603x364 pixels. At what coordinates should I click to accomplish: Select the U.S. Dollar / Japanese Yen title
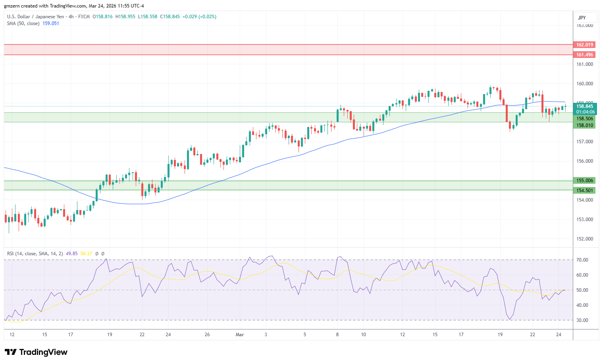35,17
